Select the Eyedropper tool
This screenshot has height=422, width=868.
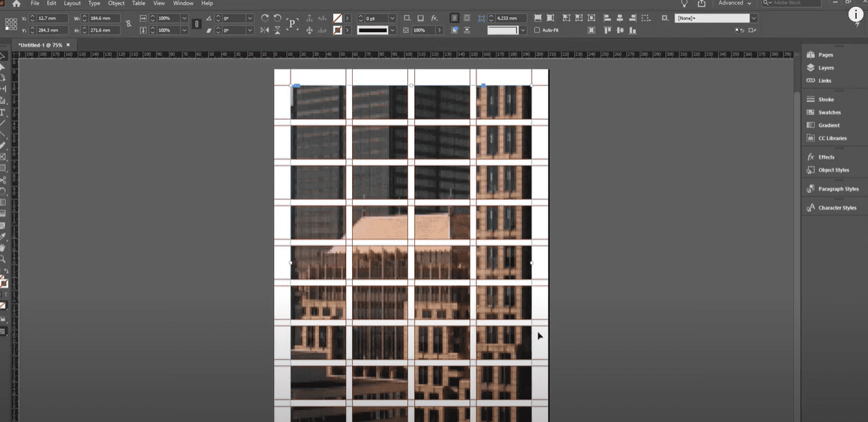coord(3,236)
